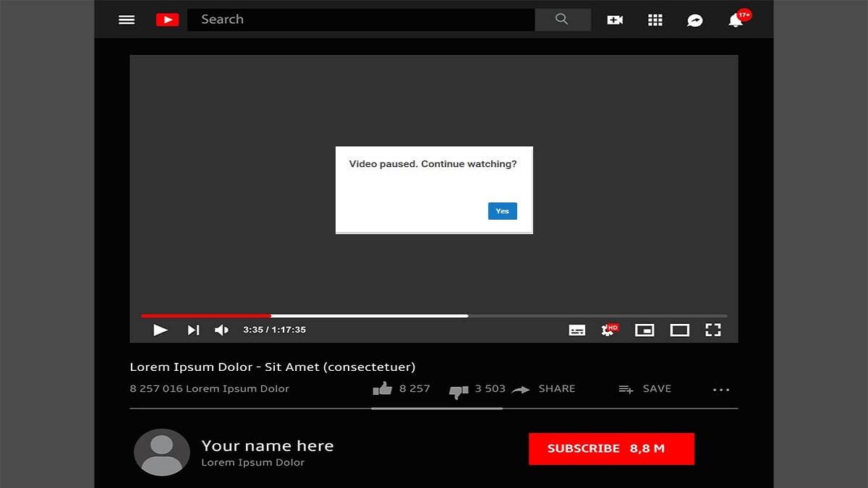The width and height of the screenshot is (868, 488).
Task: Click video title Lorem Ipsum Dolor - Sit Amet
Action: pos(273,367)
